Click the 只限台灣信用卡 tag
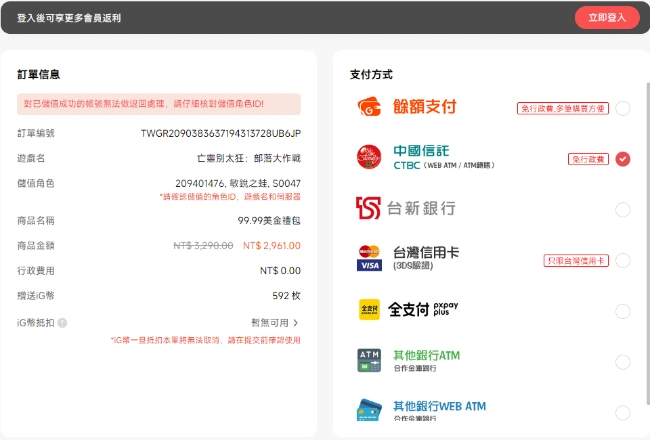Screen dimensions: 650x440 click(576, 260)
